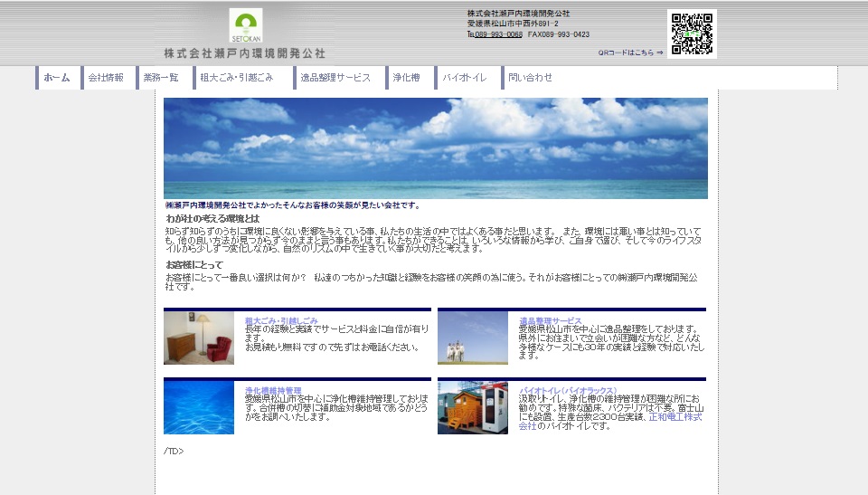This screenshot has width=868, height=495.
Task: Select 問い合わせ in the navigation bar
Action: coord(530,78)
